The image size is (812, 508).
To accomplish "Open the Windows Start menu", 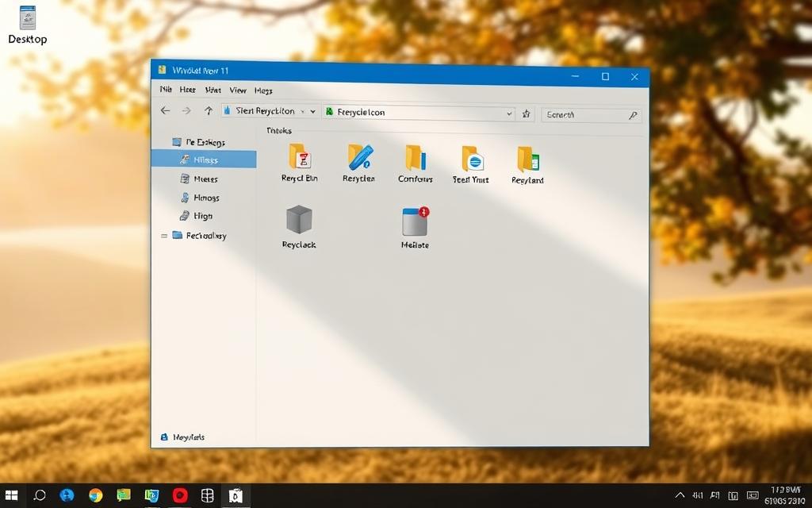I will click(11, 495).
